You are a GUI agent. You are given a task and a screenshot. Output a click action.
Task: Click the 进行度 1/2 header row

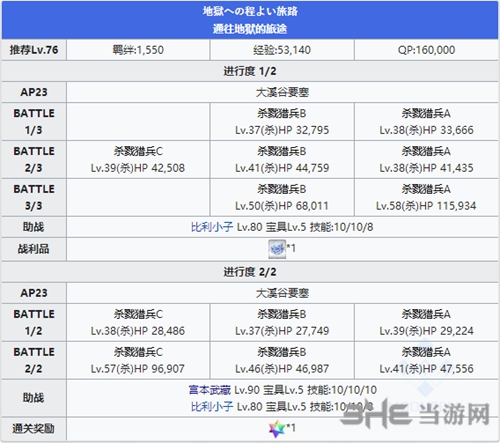(x=250, y=71)
